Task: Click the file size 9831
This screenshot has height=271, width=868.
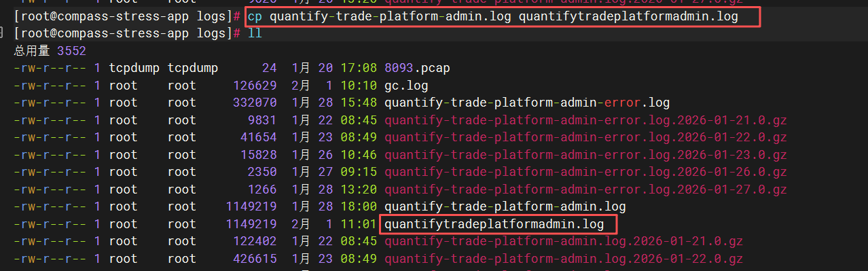Action: (x=262, y=120)
